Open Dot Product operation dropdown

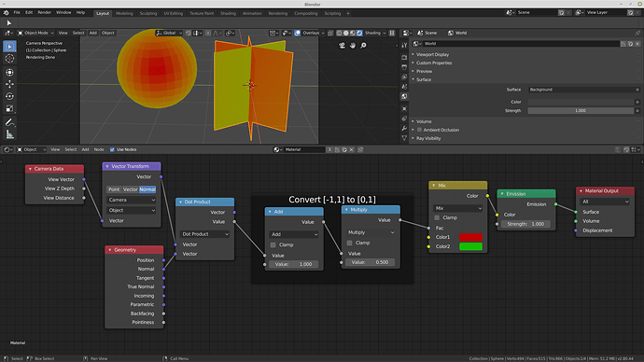click(x=205, y=234)
